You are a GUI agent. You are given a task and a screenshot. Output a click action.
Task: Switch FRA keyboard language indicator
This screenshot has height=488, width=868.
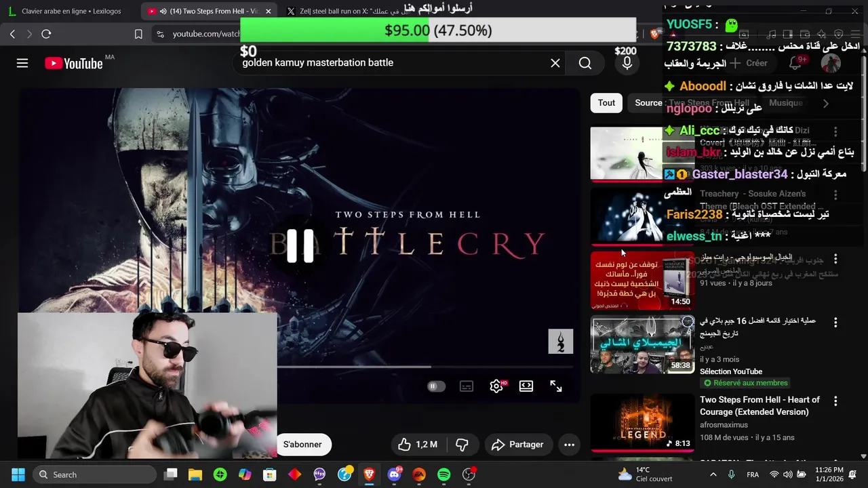753,474
